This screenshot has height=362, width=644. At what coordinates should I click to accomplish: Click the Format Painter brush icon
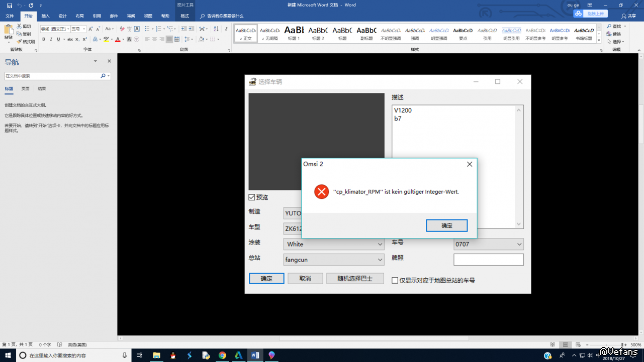pyautogui.click(x=20, y=42)
